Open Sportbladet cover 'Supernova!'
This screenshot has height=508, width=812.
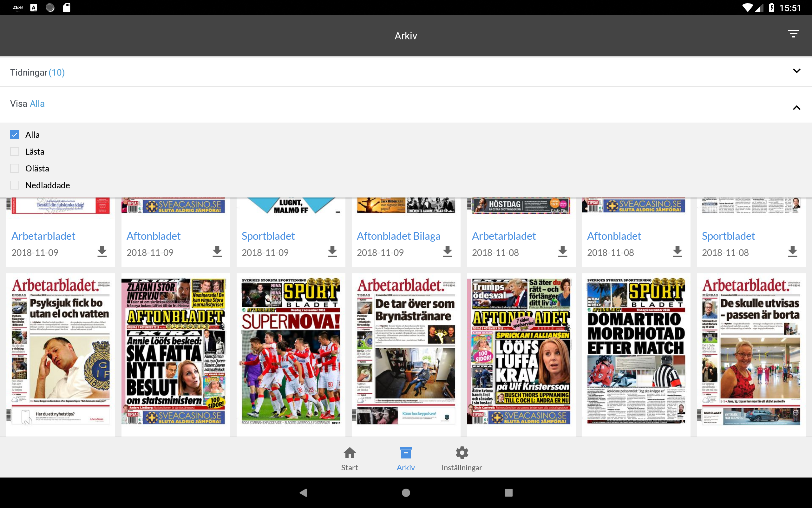point(291,351)
